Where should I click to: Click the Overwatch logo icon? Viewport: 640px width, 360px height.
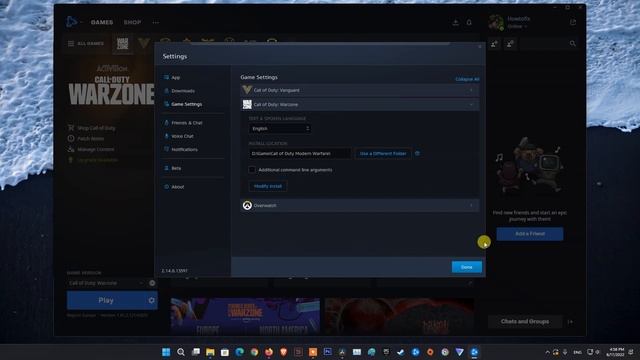click(247, 206)
